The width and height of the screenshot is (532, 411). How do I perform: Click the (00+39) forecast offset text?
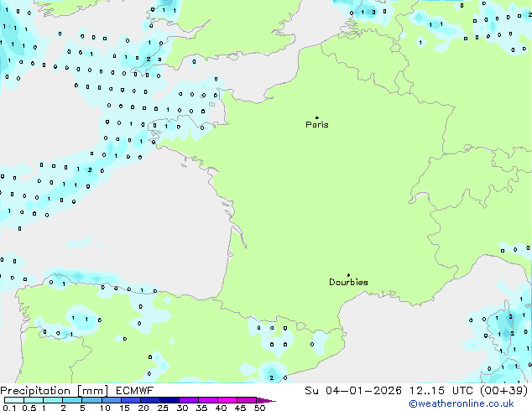pos(503,390)
